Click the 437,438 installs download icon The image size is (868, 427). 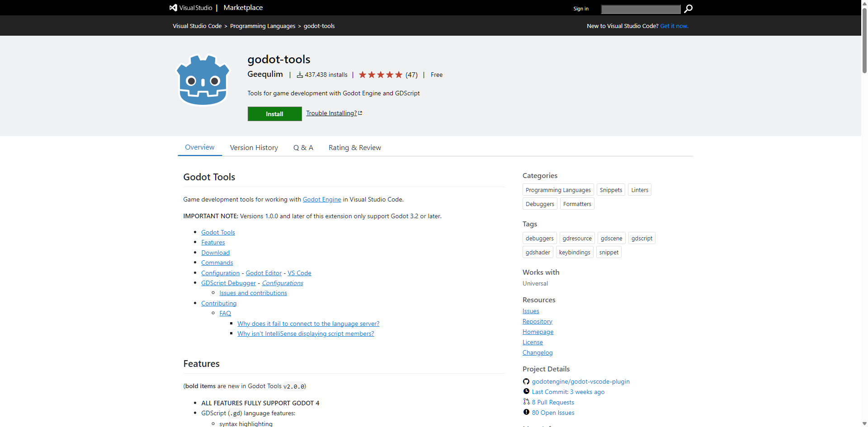pos(300,75)
